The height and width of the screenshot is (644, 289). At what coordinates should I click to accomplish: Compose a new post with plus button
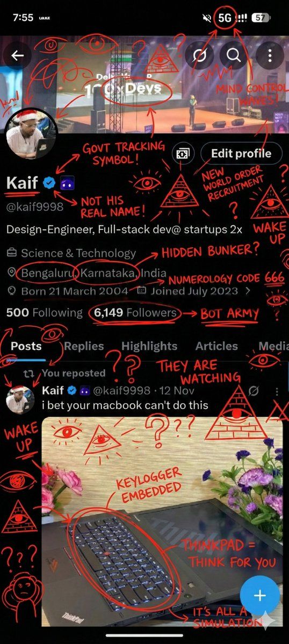259,595
